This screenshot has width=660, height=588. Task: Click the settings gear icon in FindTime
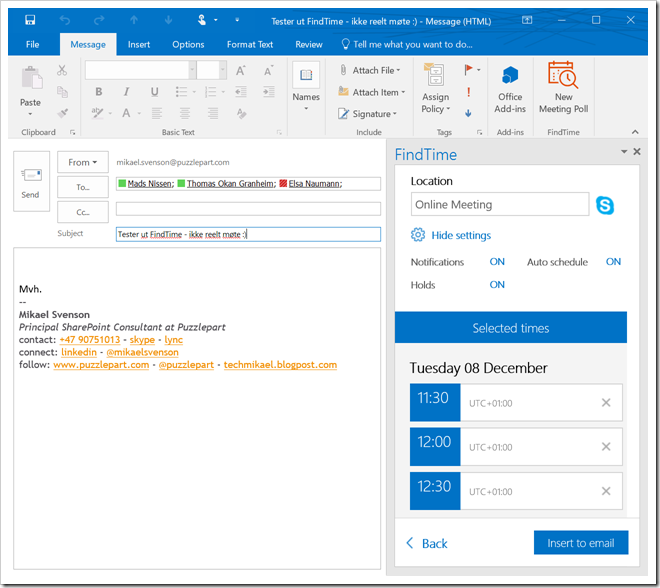418,235
